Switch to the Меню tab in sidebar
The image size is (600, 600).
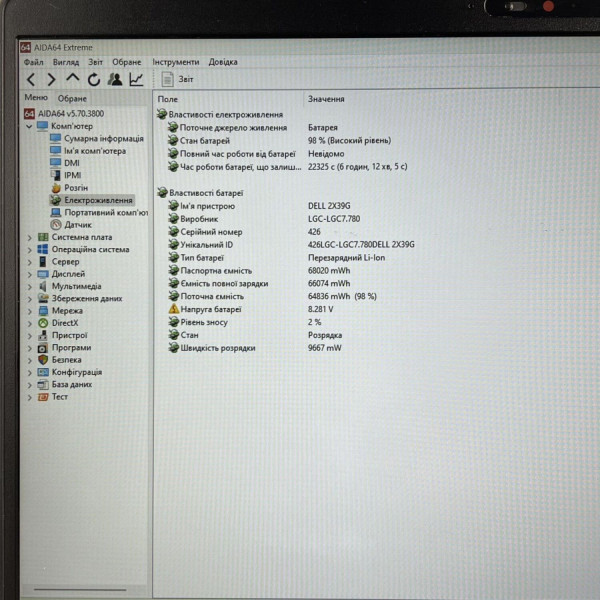[36, 98]
